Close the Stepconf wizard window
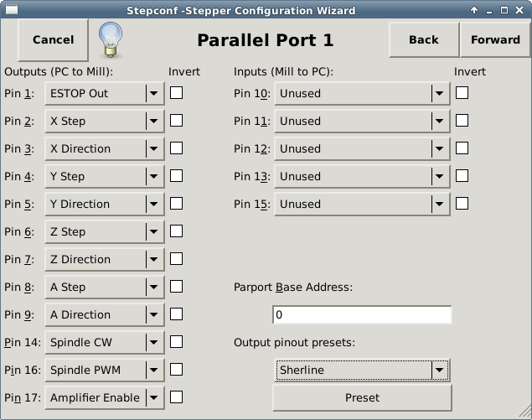The image size is (532, 420). pyautogui.click(x=520, y=11)
